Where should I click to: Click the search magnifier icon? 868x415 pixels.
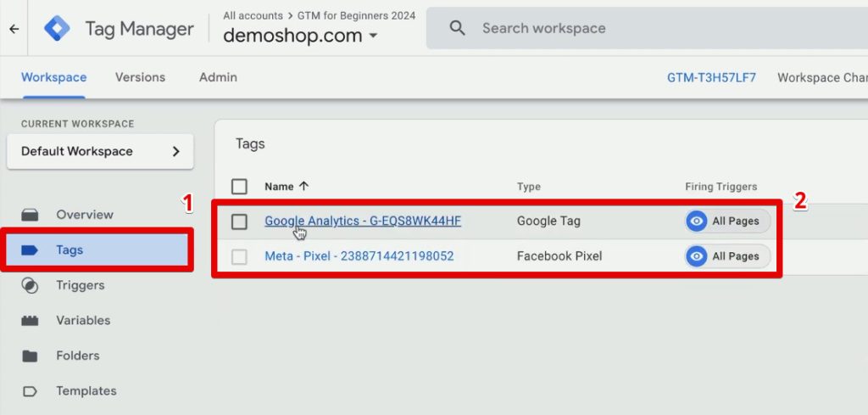tap(457, 28)
